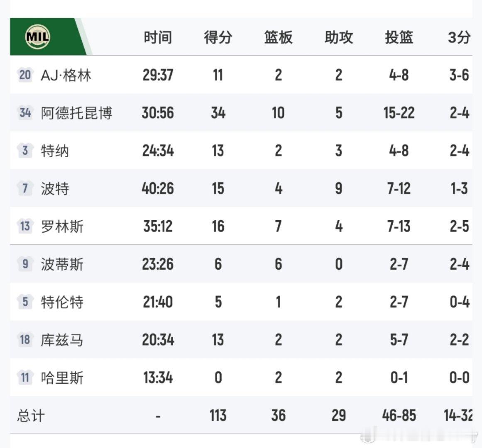
Task: Open player name 罗林斯
Action: point(62,226)
